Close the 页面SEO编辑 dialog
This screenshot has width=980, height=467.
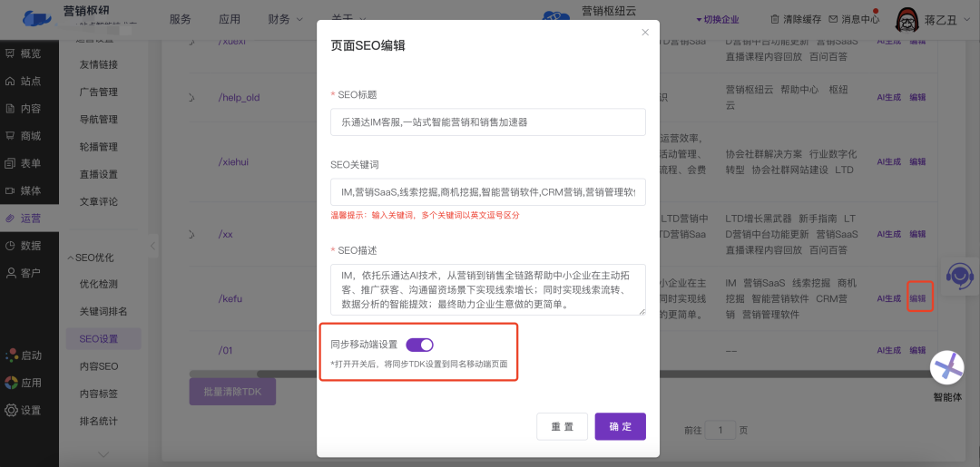click(645, 33)
